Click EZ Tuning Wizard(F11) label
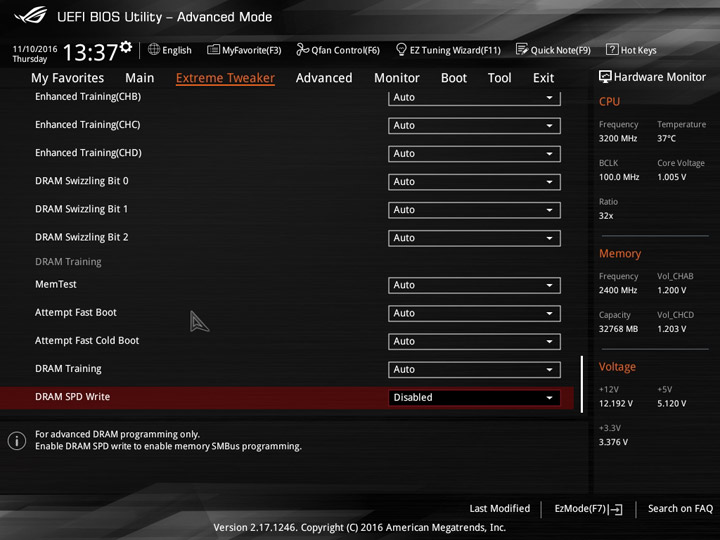This screenshot has height=540, width=720. pos(455,50)
